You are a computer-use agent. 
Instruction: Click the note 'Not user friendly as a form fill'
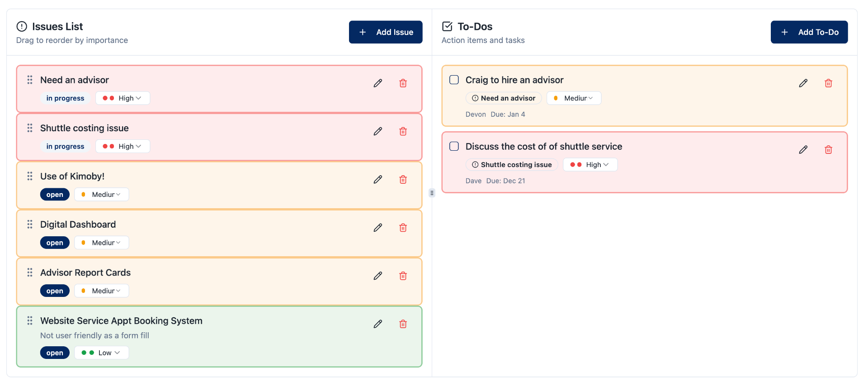pyautogui.click(x=94, y=335)
